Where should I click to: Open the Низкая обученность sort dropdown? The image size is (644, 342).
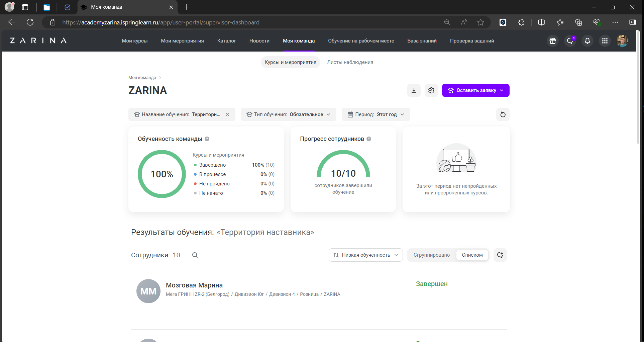point(365,255)
